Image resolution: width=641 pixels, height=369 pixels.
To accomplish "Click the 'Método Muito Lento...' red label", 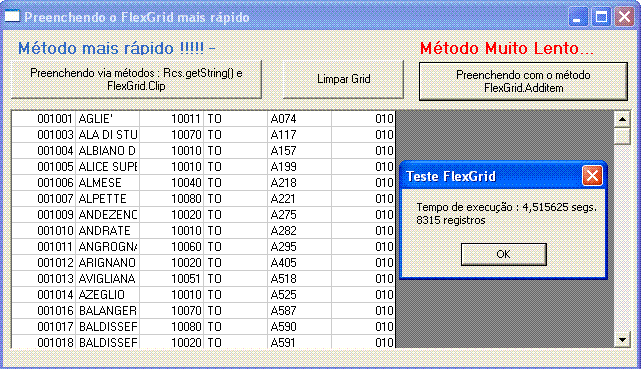I will (x=507, y=48).
